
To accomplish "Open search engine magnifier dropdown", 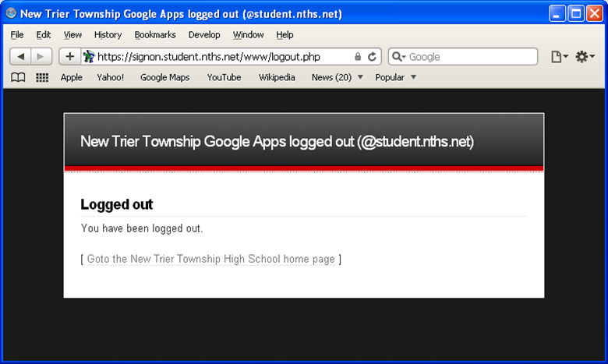I will tap(398, 57).
